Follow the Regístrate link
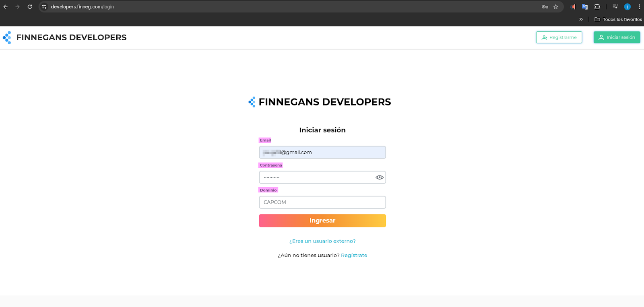Image resolution: width=644 pixels, height=307 pixels. point(354,255)
